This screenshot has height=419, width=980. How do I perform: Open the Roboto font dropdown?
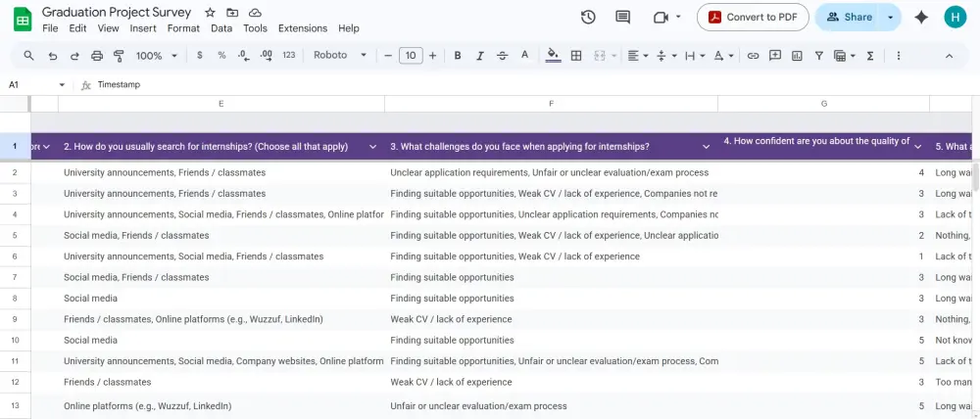[340, 55]
